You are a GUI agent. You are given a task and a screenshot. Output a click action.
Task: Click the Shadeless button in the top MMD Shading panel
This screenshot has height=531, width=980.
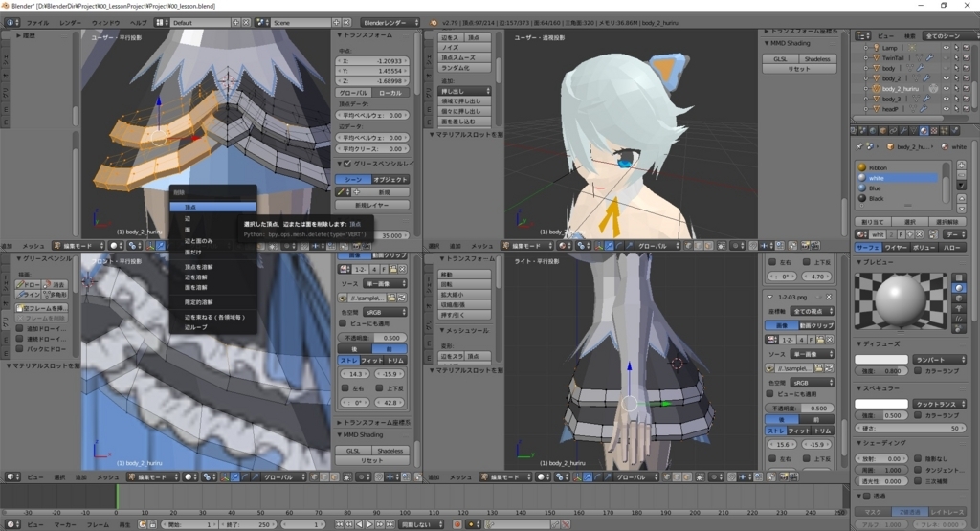pos(817,58)
